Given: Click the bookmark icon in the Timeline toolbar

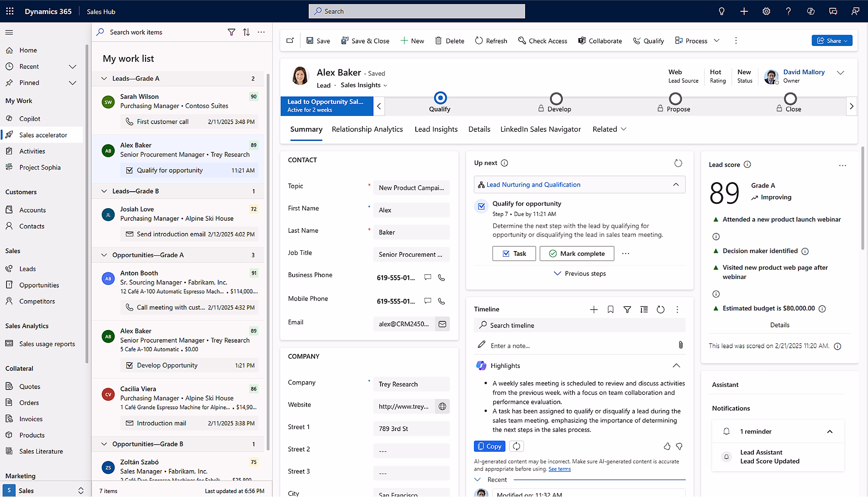Looking at the screenshot, I should click(x=610, y=309).
